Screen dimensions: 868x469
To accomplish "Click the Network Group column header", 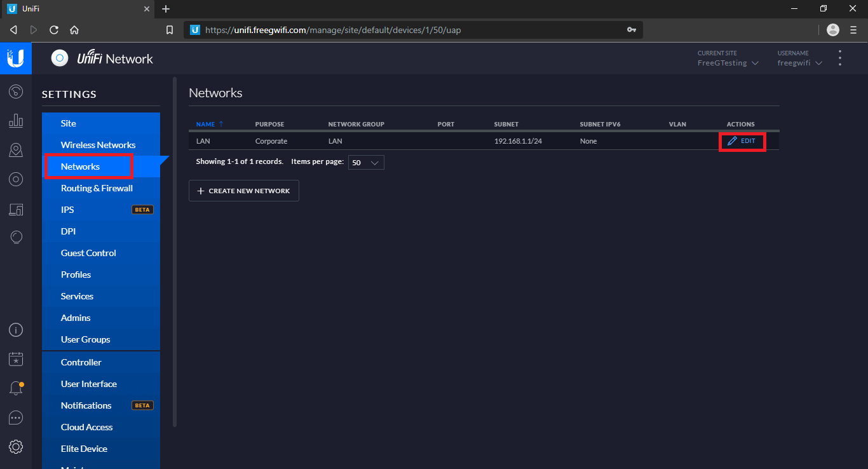I will click(x=356, y=125).
